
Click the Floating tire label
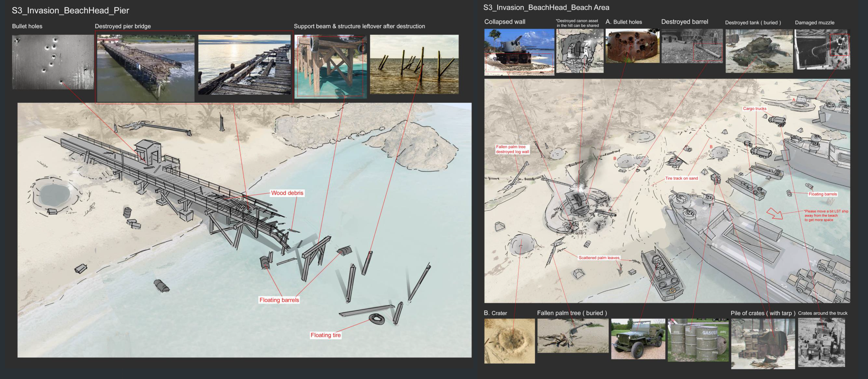pyautogui.click(x=326, y=335)
